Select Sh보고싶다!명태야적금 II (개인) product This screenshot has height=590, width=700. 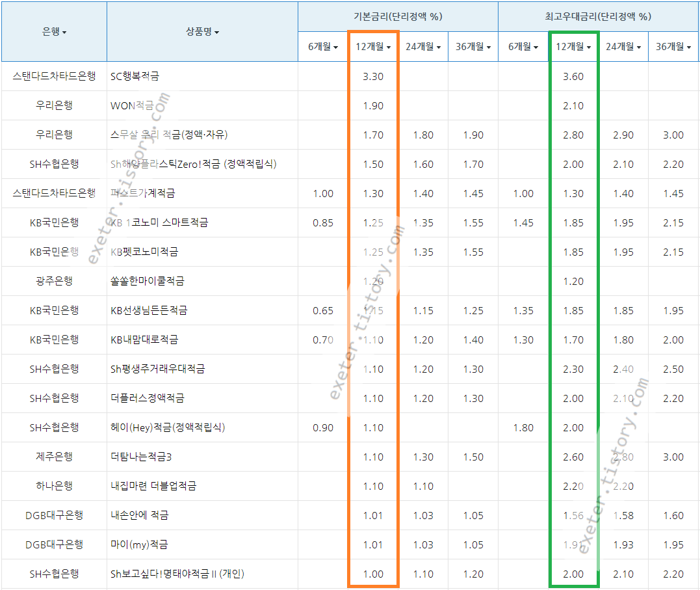pyautogui.click(x=177, y=574)
